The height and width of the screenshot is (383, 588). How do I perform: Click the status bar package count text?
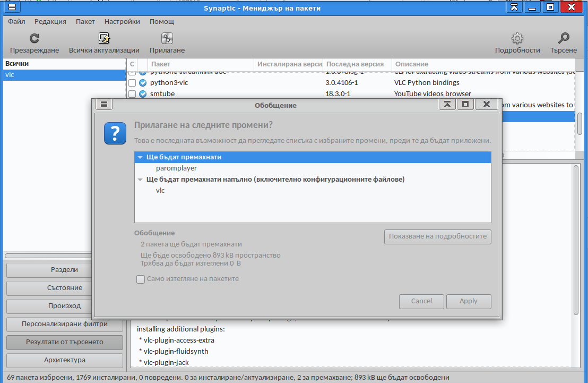[x=228, y=377]
